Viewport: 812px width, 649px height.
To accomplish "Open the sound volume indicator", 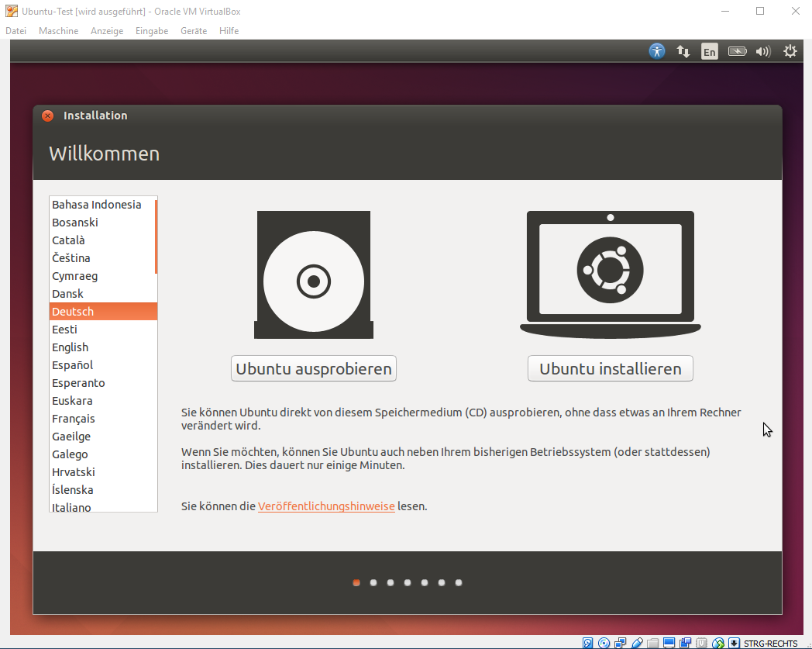I will (x=763, y=51).
